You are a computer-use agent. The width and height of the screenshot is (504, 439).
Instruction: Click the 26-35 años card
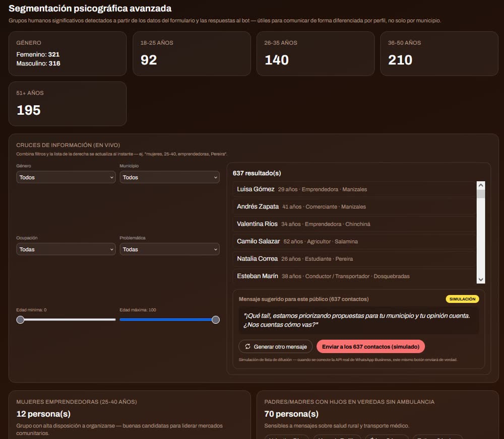[x=316, y=54]
